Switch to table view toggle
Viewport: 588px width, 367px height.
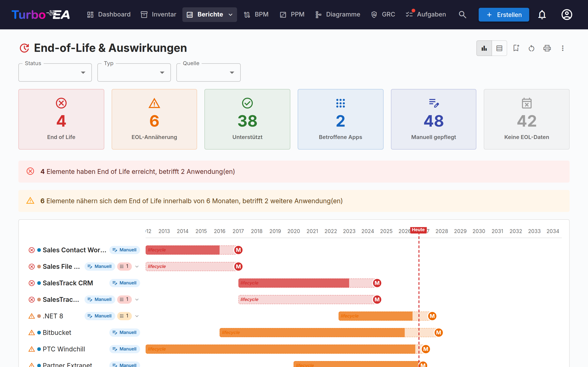click(499, 48)
